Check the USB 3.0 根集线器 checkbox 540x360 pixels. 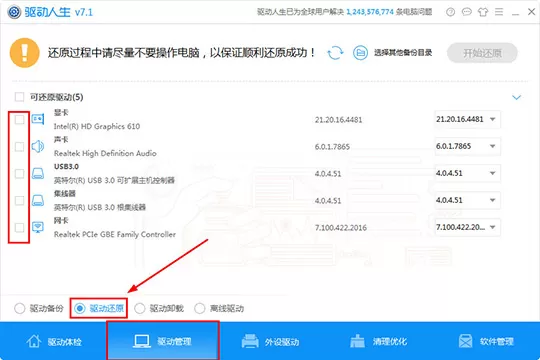[x=19, y=200]
